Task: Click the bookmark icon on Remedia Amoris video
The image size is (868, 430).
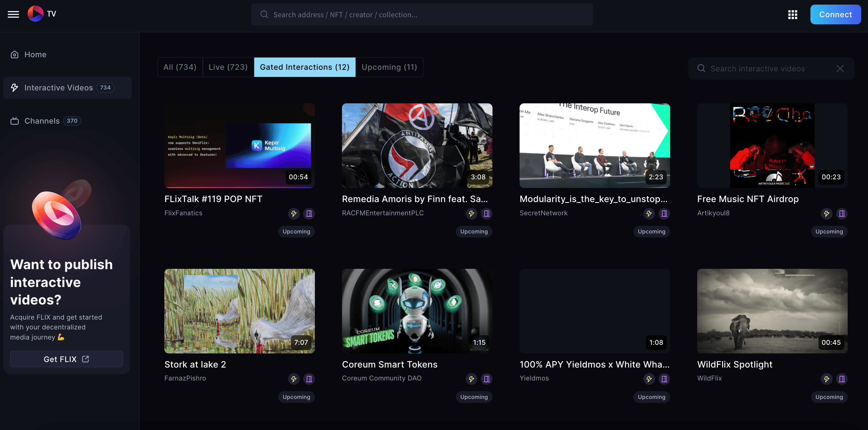Action: 486,213
